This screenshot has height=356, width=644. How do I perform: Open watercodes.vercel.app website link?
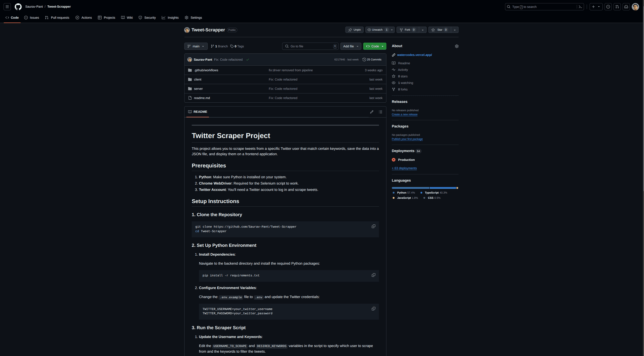(x=414, y=55)
